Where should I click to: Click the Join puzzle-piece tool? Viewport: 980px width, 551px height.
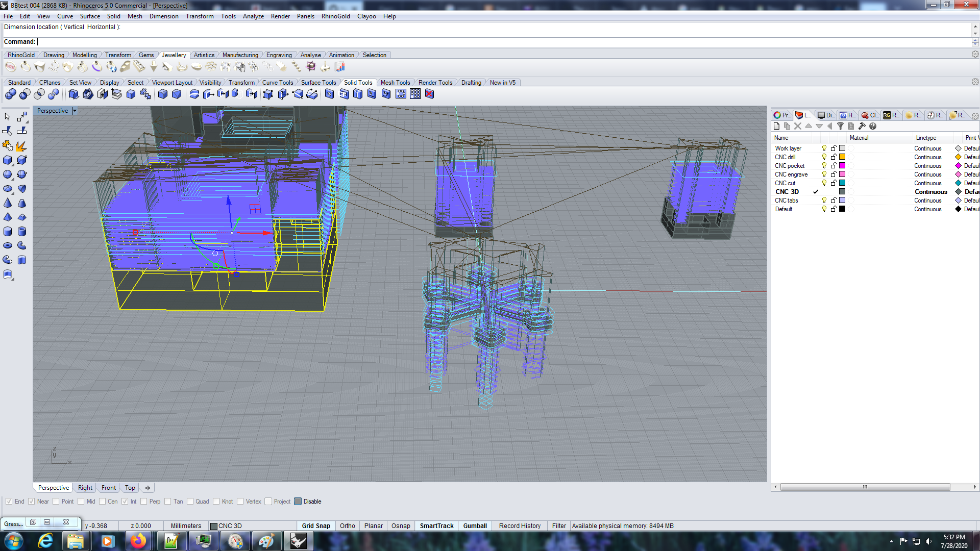point(8,146)
